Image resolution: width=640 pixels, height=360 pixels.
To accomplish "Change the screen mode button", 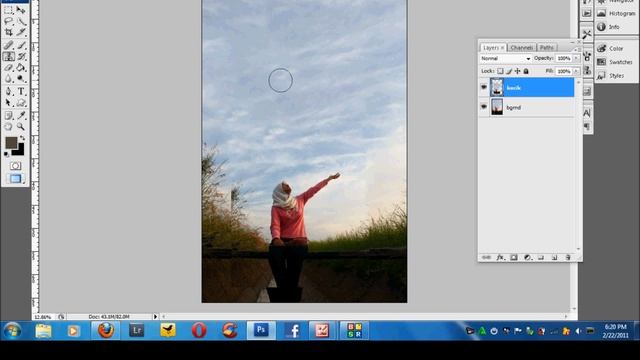I will [16, 179].
